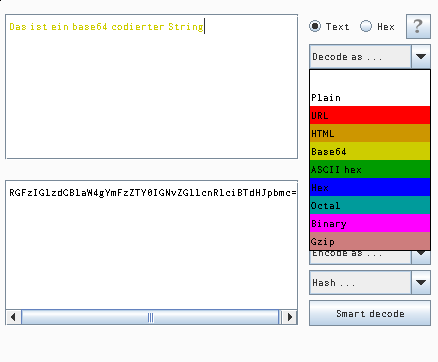This screenshot has width=438, height=362.
Task: Choose Octal from decode list
Action: point(370,205)
